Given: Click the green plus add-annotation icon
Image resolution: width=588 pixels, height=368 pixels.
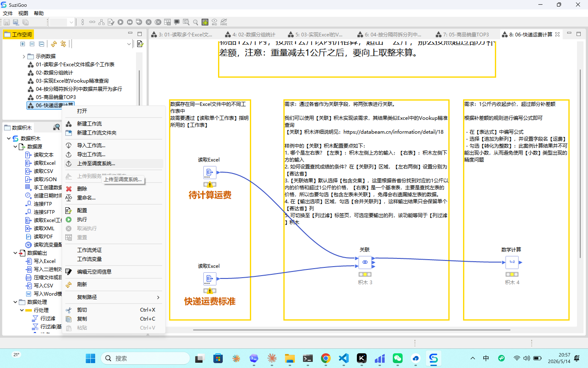Looking at the screenshot, I should point(205,22).
